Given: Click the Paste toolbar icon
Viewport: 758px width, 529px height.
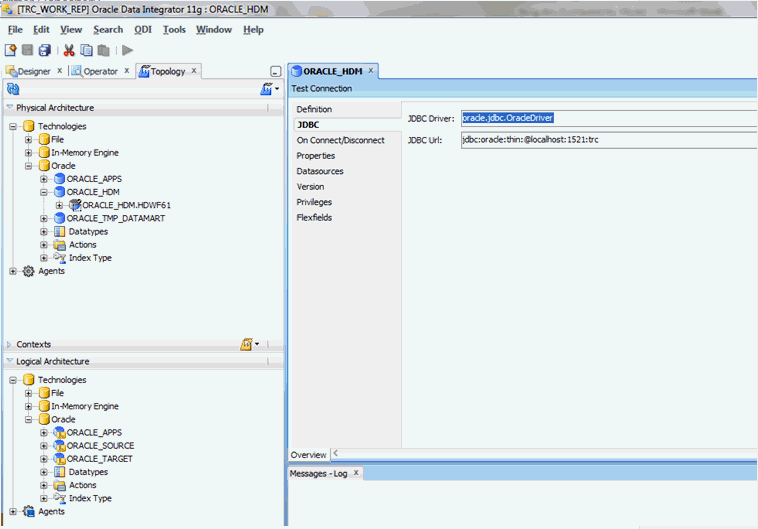Looking at the screenshot, I should pyautogui.click(x=103, y=50).
